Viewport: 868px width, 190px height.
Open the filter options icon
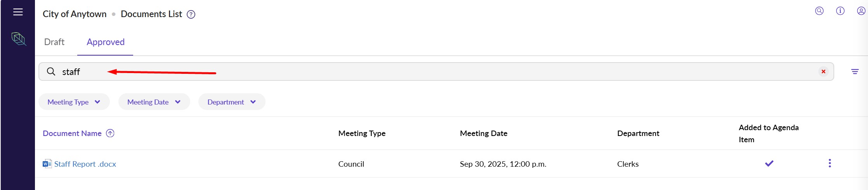[855, 71]
